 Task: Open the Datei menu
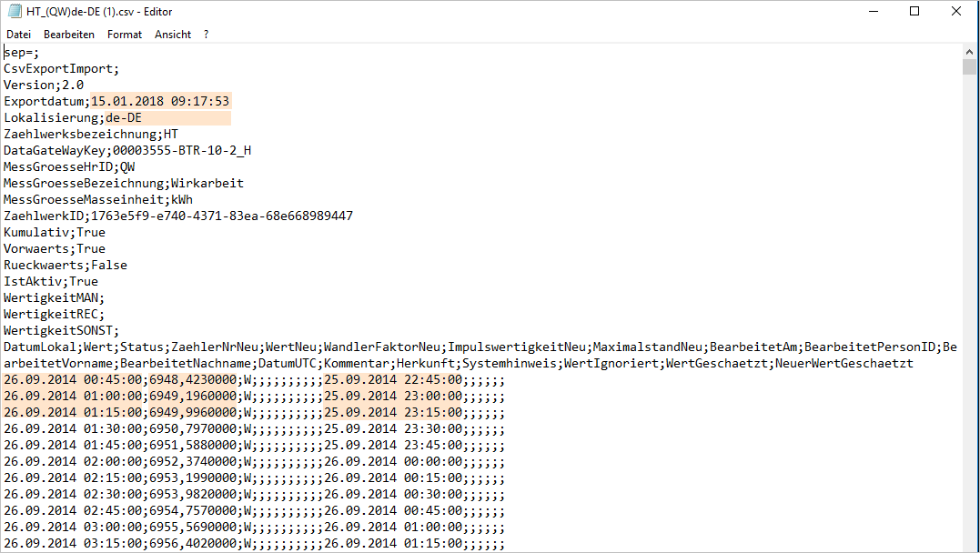click(19, 35)
